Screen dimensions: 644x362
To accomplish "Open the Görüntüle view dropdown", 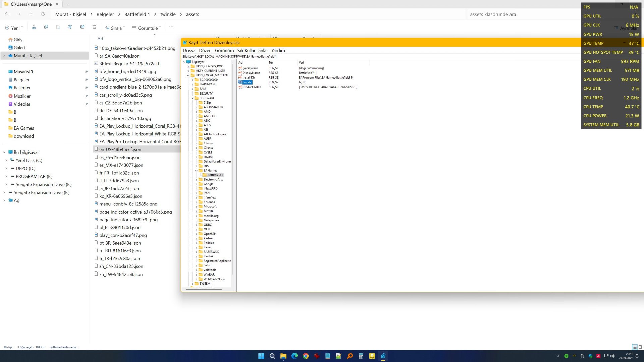I will 146,28.
